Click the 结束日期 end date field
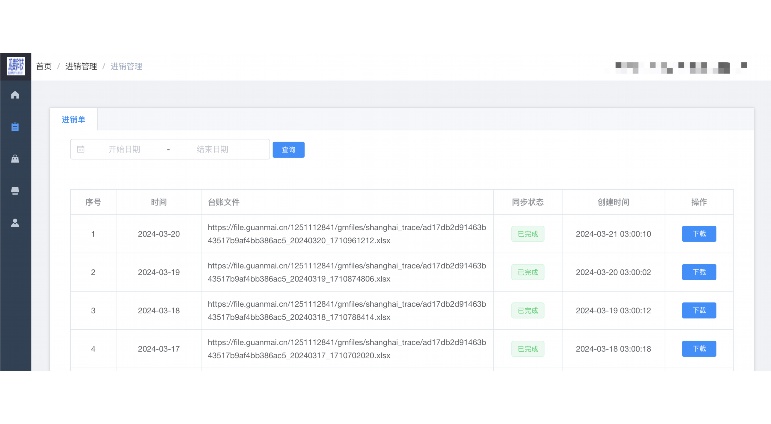771x424 pixels. tap(212, 150)
